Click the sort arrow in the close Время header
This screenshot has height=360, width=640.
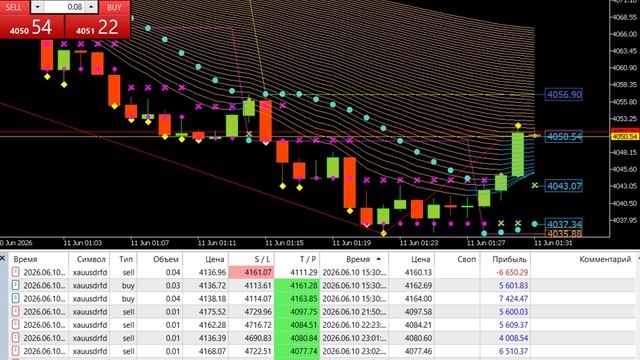378,259
